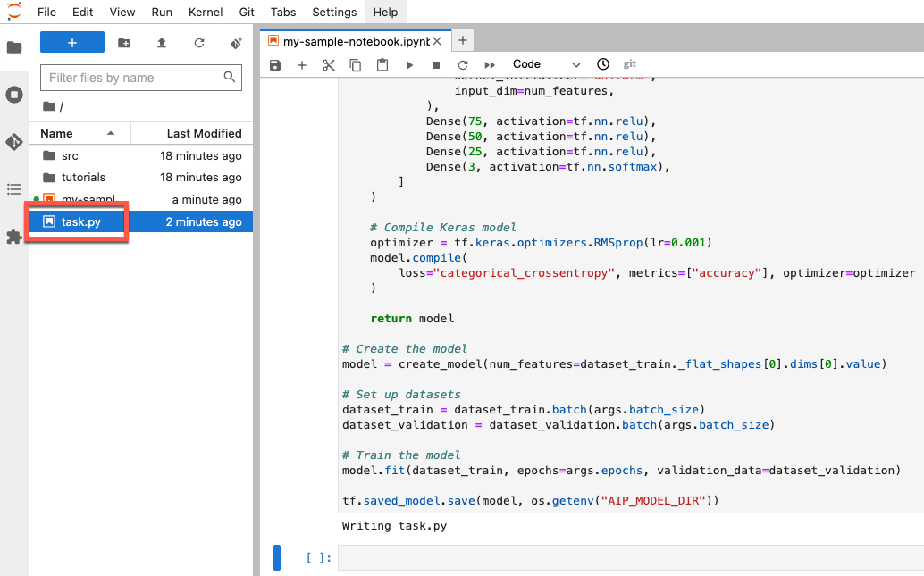Create a new folder in the file browser

pos(123,42)
